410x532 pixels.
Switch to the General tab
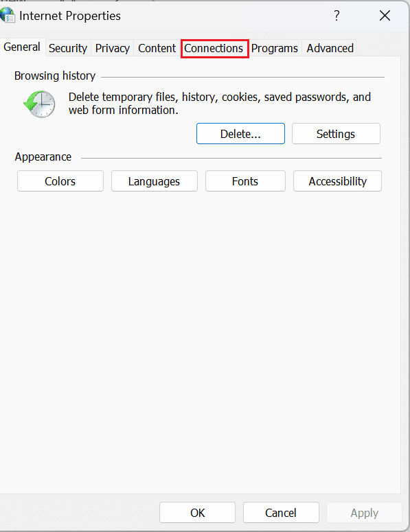(22, 47)
